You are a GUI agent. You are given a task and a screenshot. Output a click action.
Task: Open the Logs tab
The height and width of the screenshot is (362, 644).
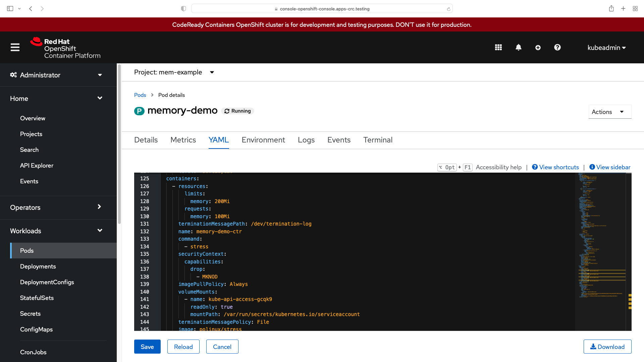coord(306,140)
